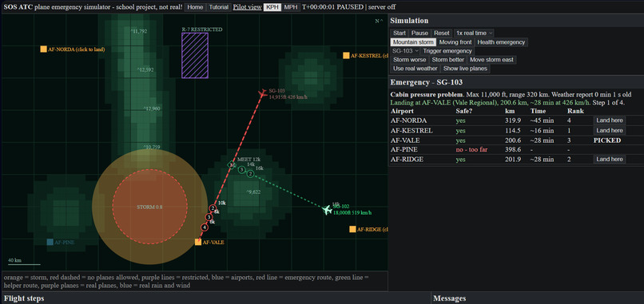
Task: Select the red SG-103 plane icon
Action: 262,93
